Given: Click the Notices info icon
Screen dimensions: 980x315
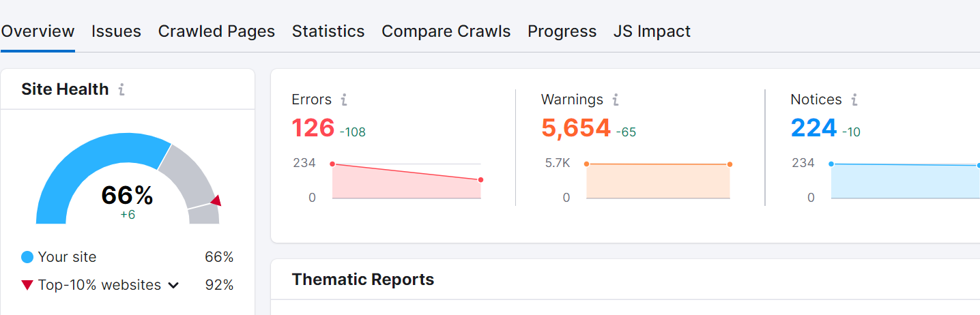Looking at the screenshot, I should [x=854, y=100].
